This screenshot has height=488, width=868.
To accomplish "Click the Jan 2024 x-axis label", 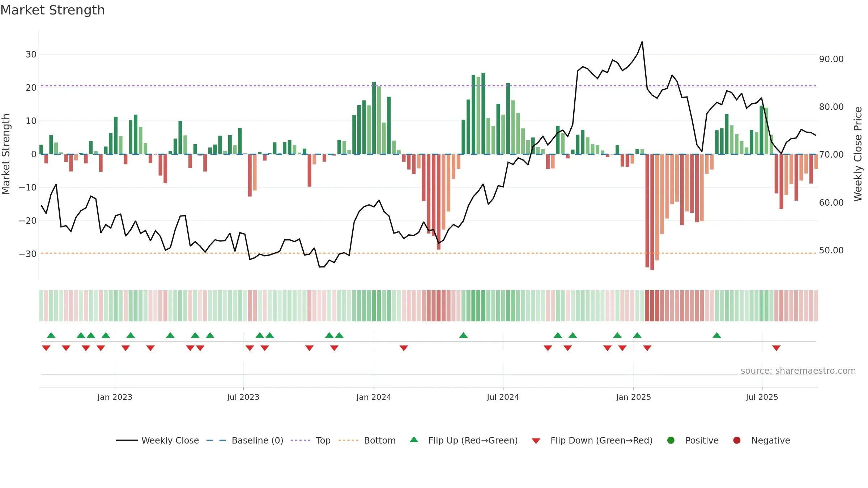I will point(374,397).
